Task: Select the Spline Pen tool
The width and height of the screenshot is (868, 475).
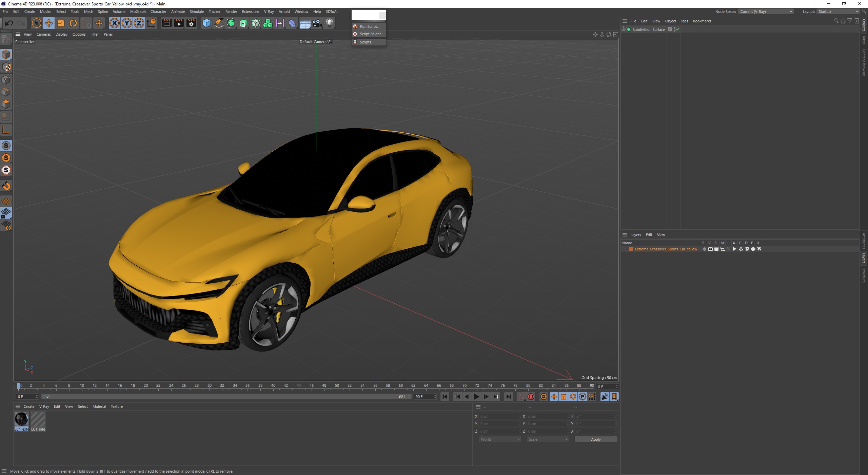Action: (219, 23)
